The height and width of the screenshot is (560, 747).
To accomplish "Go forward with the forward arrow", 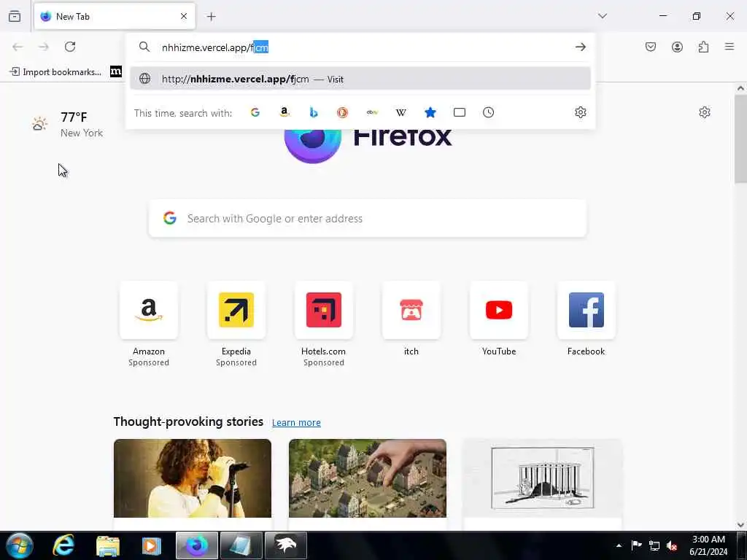I will [x=43, y=47].
